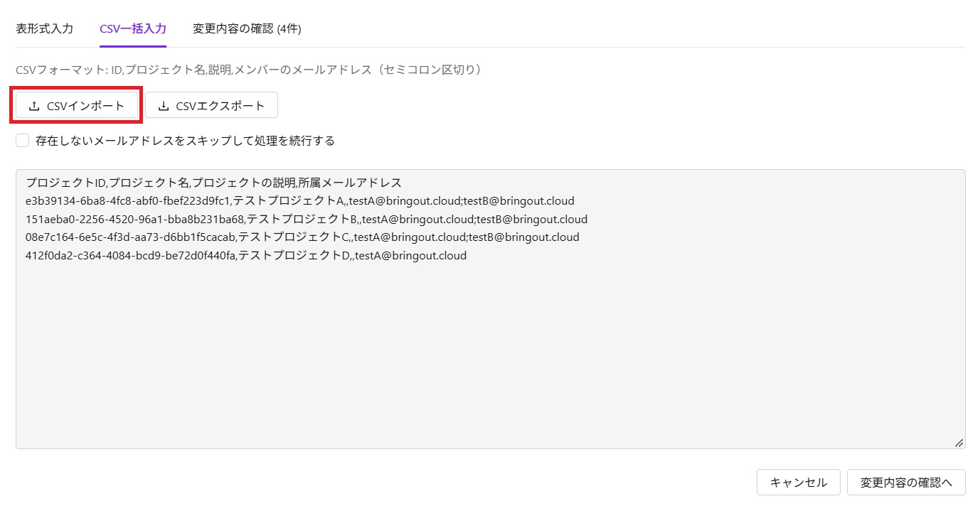The image size is (980, 506).
Task: Click the resize handle of CSV textarea
Action: point(959,443)
